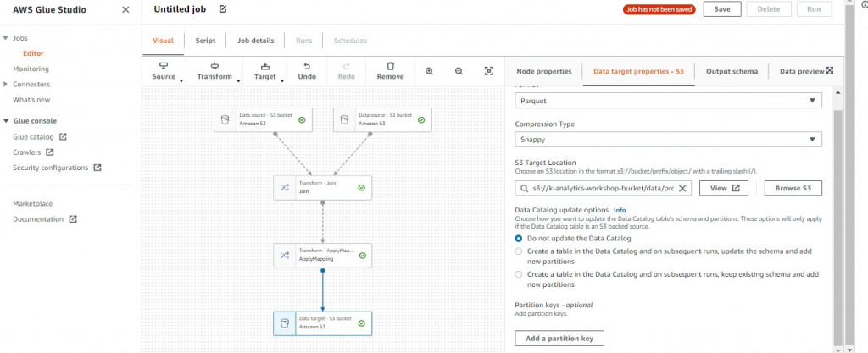Open Glue catalog external link icon
868x353 pixels.
click(63, 136)
